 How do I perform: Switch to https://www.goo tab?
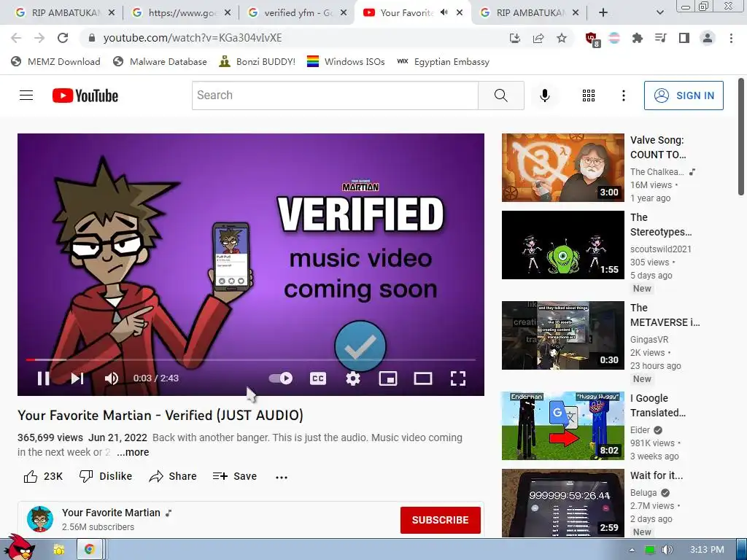(181, 12)
